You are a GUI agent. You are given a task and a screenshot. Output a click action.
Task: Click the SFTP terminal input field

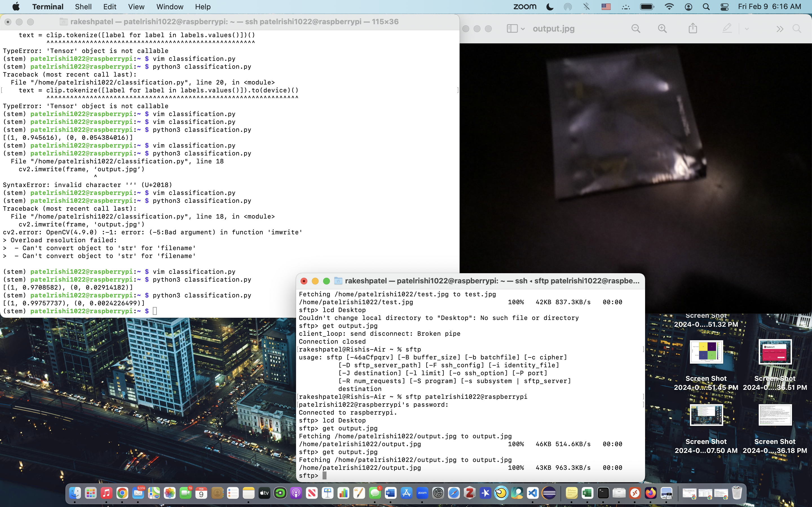(325, 475)
